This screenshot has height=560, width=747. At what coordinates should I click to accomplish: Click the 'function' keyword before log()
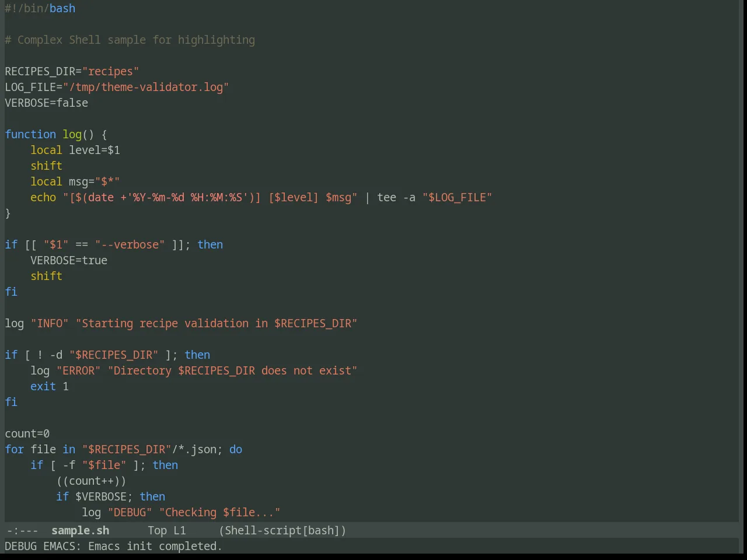tap(30, 134)
